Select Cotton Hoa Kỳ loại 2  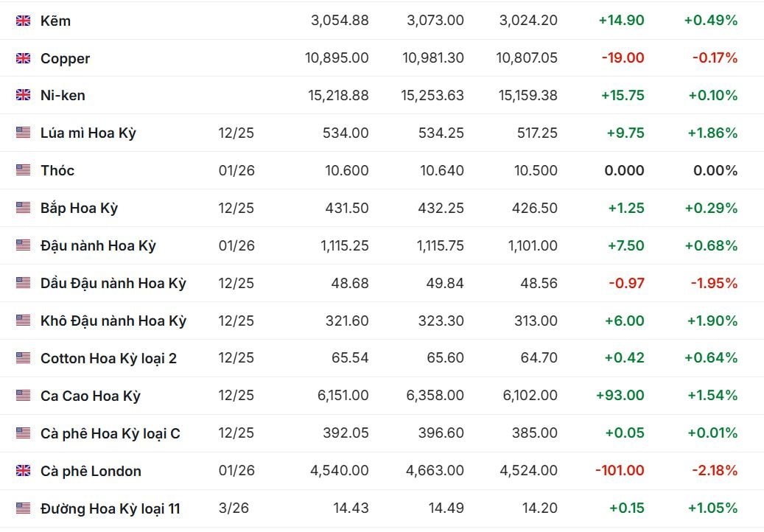tap(108, 358)
